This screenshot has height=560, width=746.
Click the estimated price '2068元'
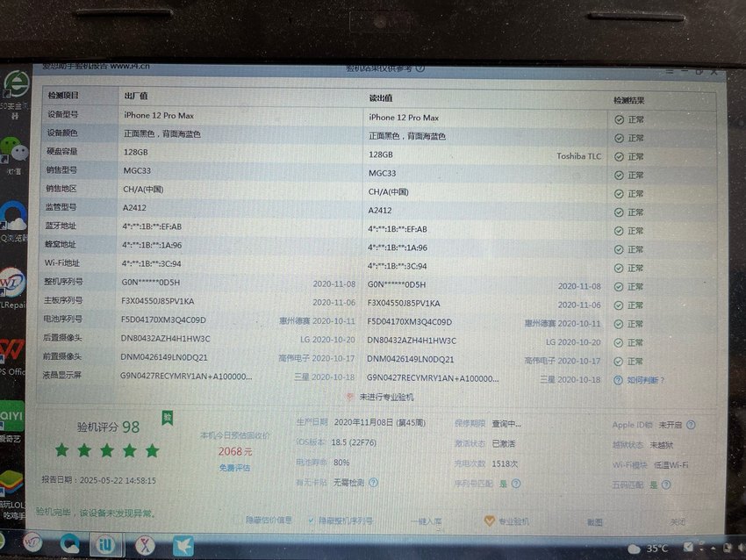point(235,451)
